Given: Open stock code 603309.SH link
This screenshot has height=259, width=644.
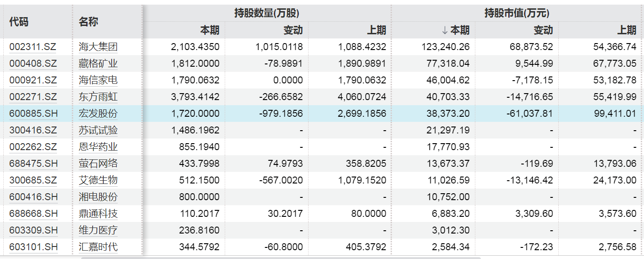Looking at the screenshot, I should 33,230.
